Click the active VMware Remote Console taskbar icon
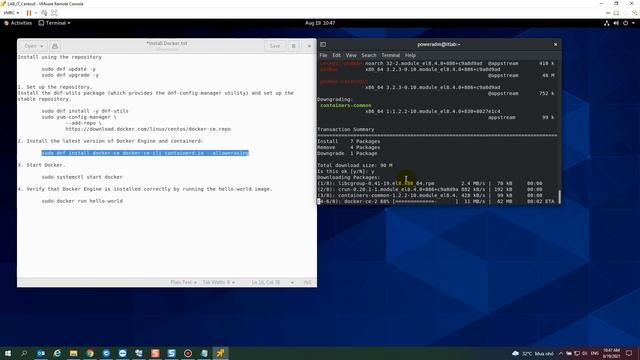The width and height of the screenshot is (640, 360). [x=220, y=353]
